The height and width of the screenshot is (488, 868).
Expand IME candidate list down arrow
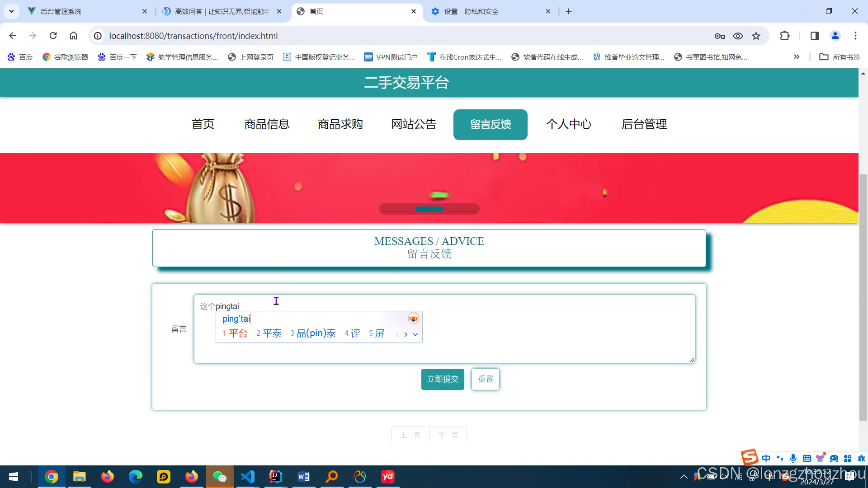pos(415,334)
